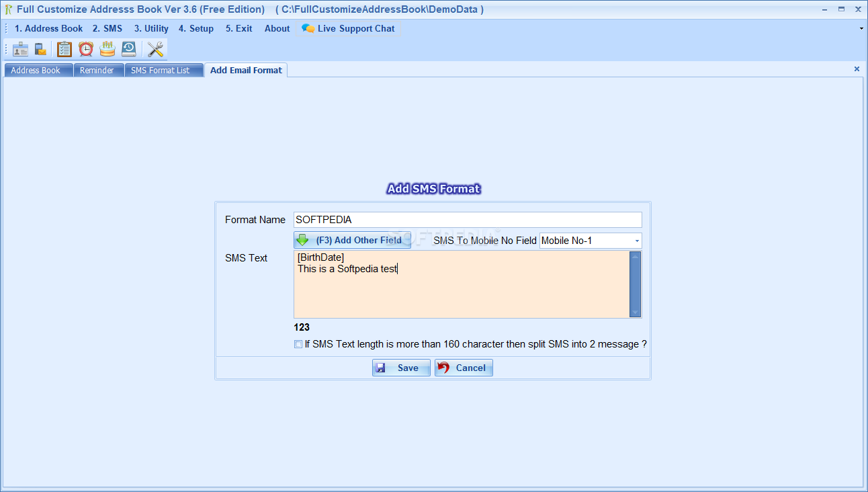Maximize the application window

(841, 9)
